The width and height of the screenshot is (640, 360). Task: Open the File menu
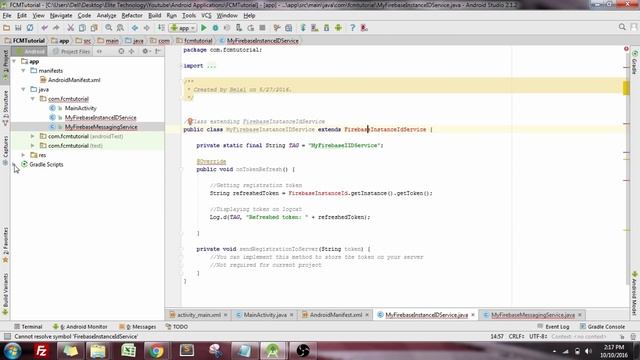tap(7, 16)
